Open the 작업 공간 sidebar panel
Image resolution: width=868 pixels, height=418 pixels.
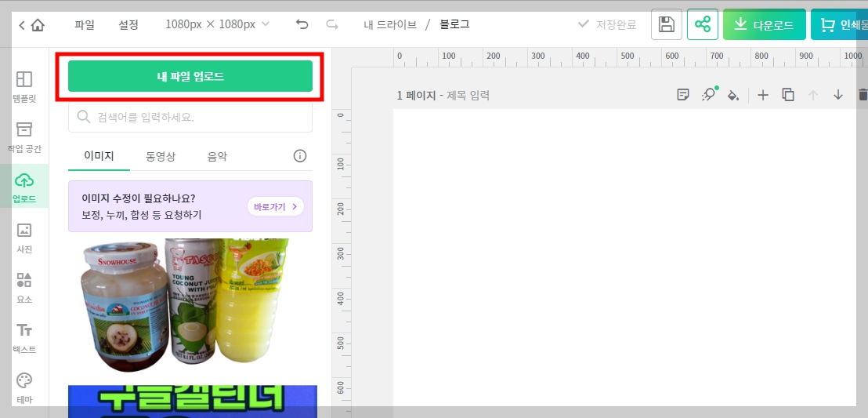[x=24, y=137]
